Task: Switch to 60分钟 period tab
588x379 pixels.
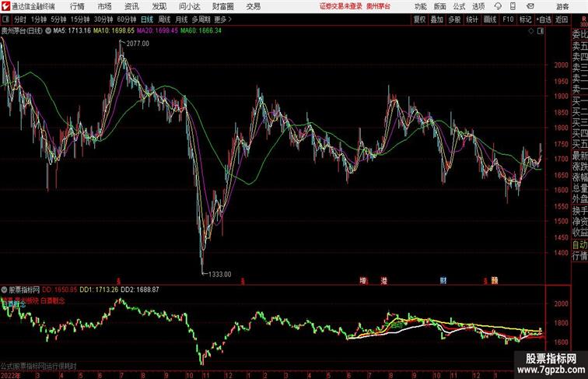Action: tap(127, 19)
